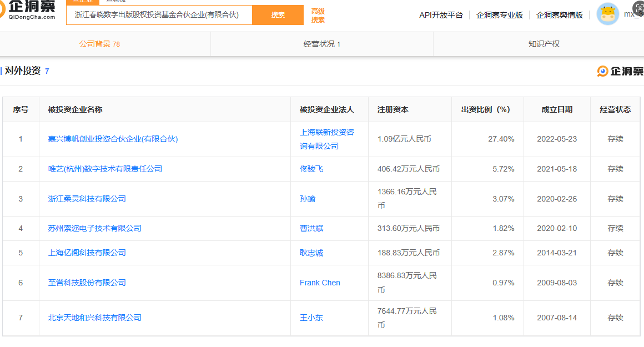
Task: Open legal person 上海联新投资咨询有限公司 link
Action: (327, 139)
